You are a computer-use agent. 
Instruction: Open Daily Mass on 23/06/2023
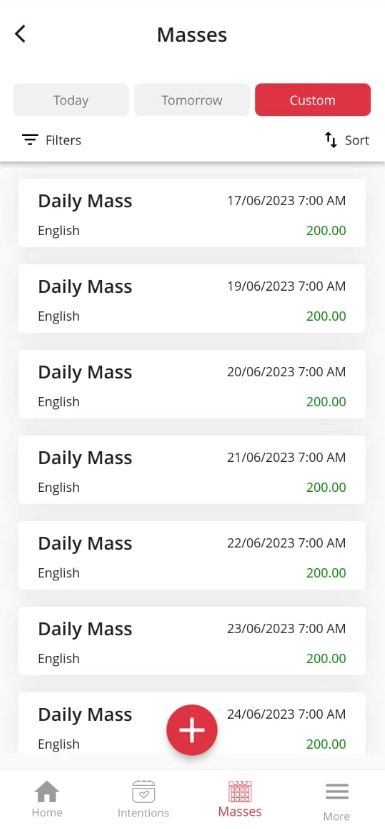click(192, 641)
